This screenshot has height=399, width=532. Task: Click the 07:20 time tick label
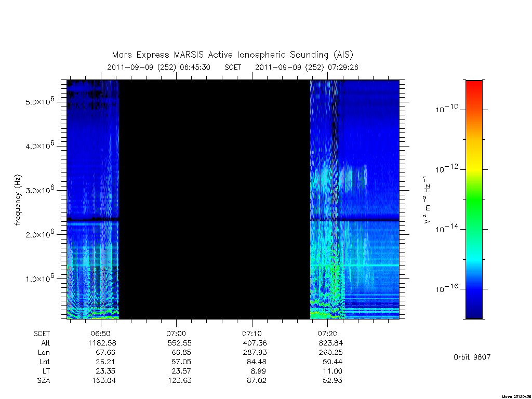point(328,334)
